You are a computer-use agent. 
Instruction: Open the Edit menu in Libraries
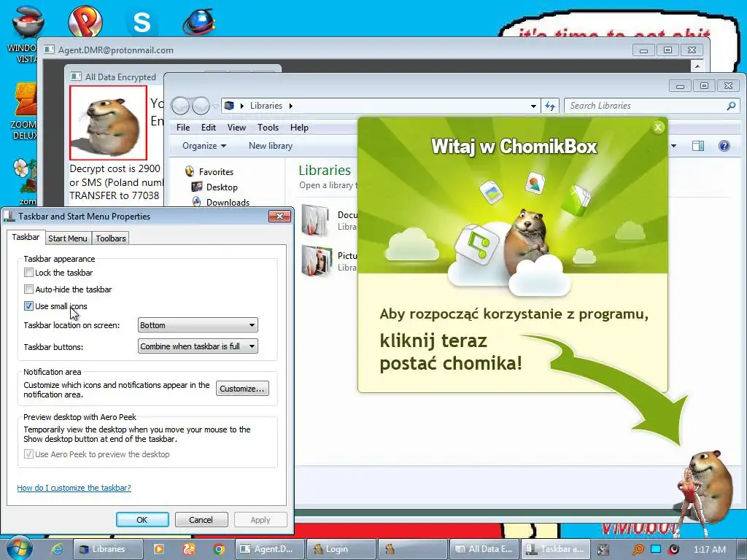[208, 128]
